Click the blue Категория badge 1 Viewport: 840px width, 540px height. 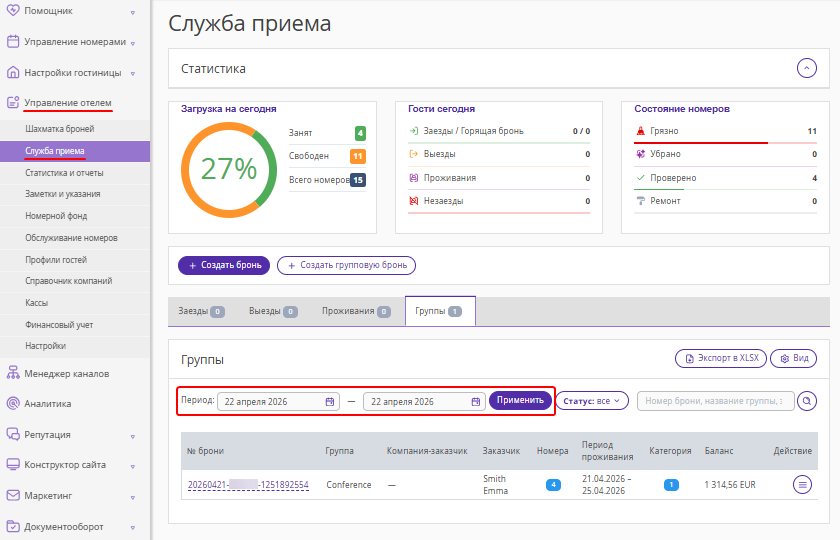(x=671, y=485)
